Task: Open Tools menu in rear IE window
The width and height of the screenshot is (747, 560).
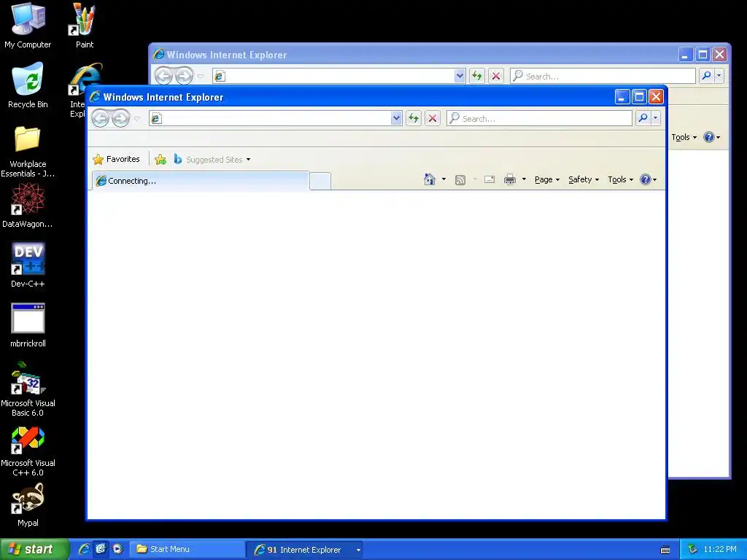Action: click(684, 137)
